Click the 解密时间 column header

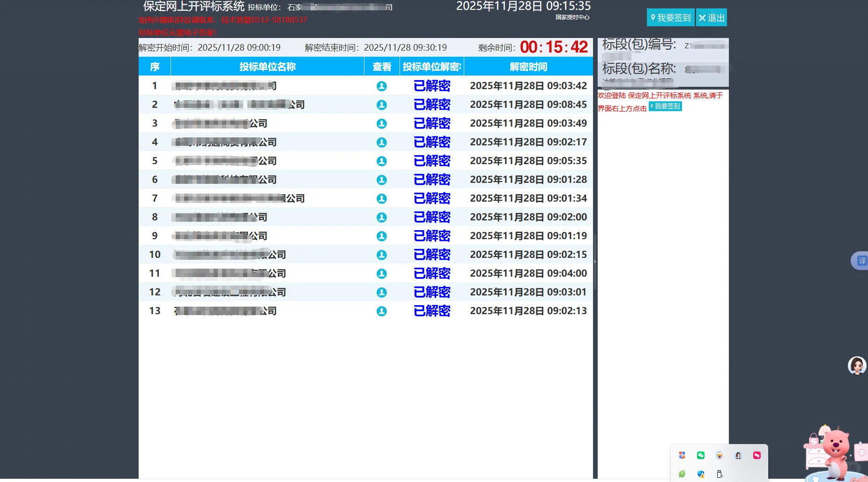click(528, 67)
